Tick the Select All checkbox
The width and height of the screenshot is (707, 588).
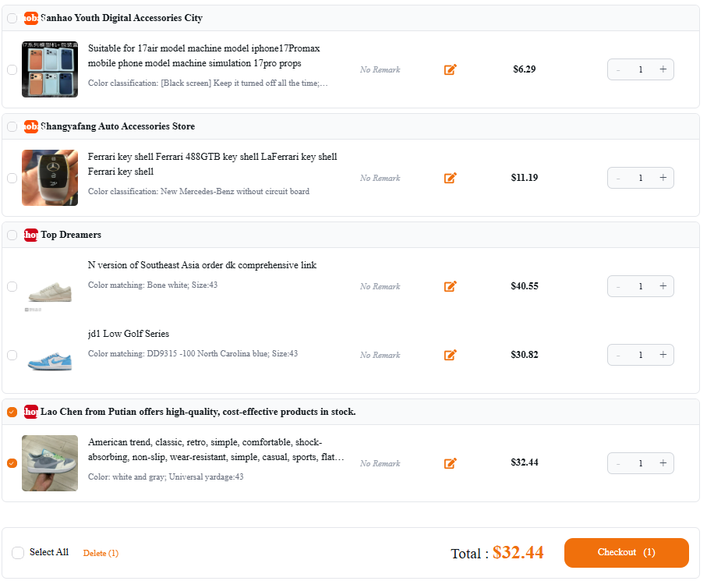(x=18, y=552)
